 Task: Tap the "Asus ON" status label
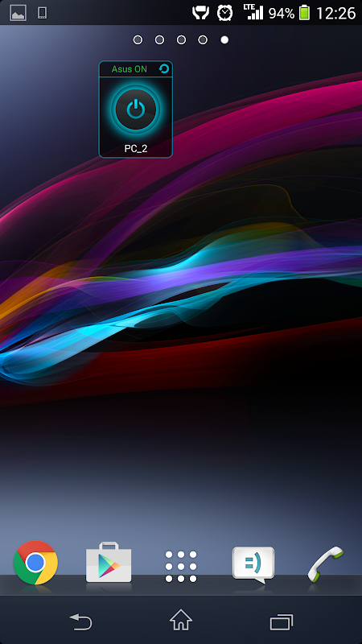(129, 69)
